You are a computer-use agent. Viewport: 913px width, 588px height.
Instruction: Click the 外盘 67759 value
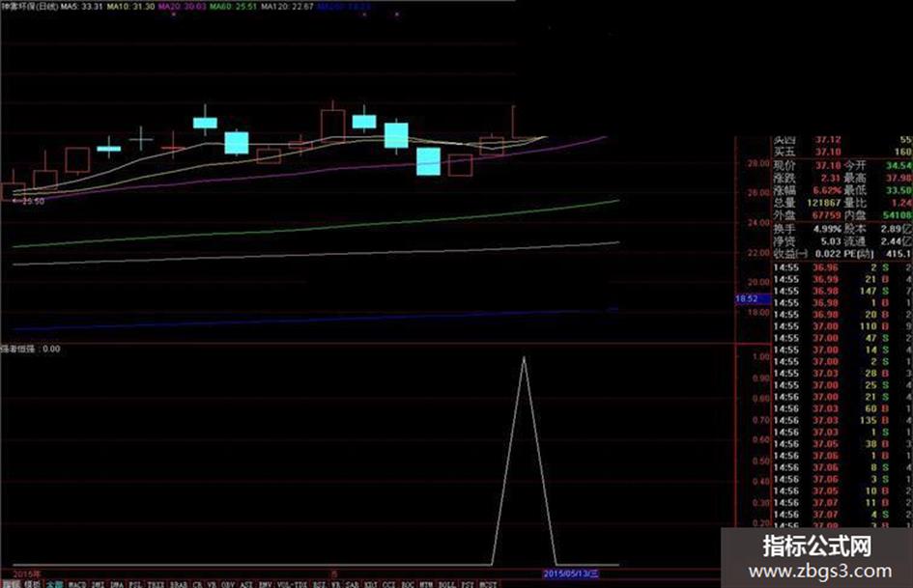(x=827, y=215)
